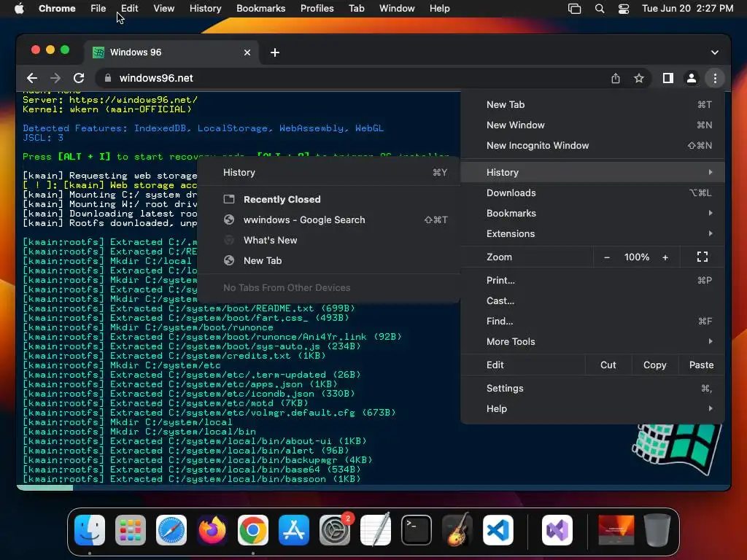Increase zoom with plus button
This screenshot has width=747, height=560.
(665, 257)
